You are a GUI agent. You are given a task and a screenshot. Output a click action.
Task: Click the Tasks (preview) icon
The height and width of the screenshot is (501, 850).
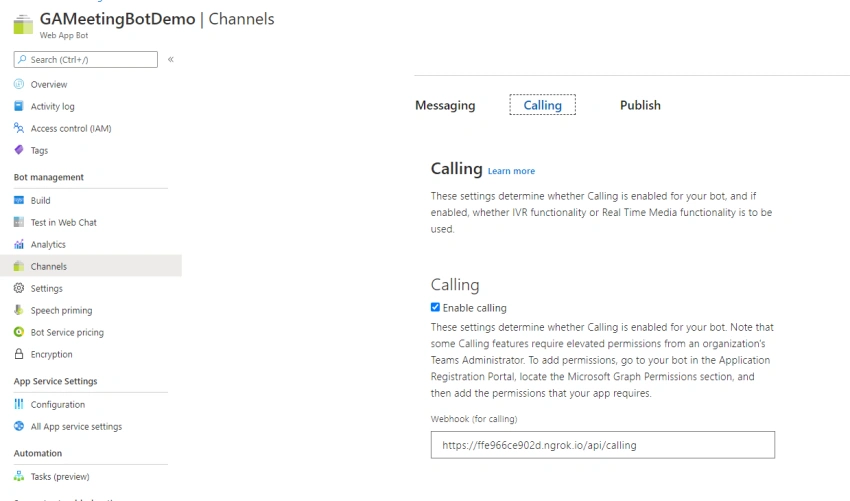[19, 476]
